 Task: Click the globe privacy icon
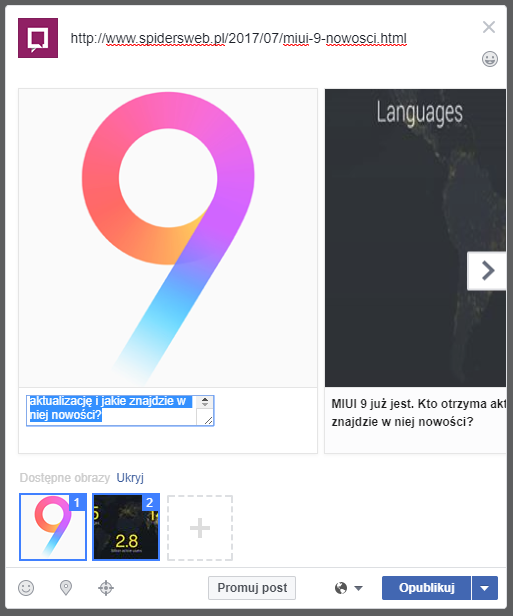tap(341, 588)
